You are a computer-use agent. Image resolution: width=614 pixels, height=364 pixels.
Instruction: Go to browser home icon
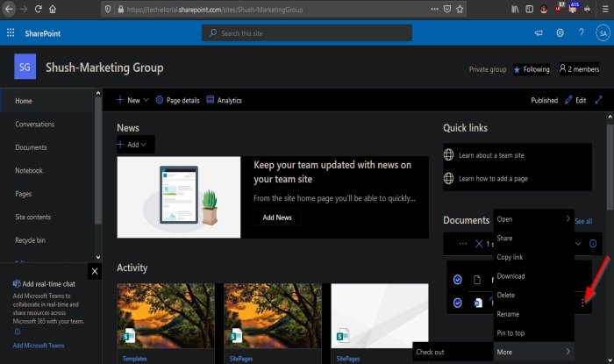point(53,9)
